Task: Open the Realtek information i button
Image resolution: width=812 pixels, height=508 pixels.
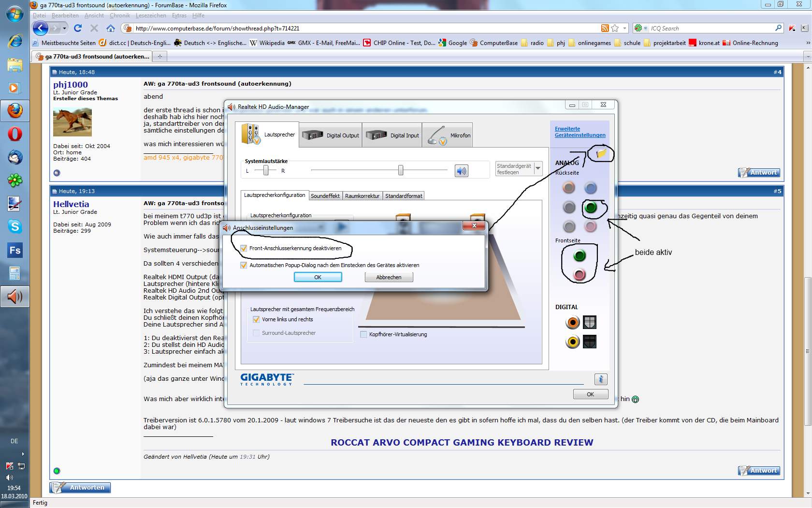Action: (x=600, y=379)
